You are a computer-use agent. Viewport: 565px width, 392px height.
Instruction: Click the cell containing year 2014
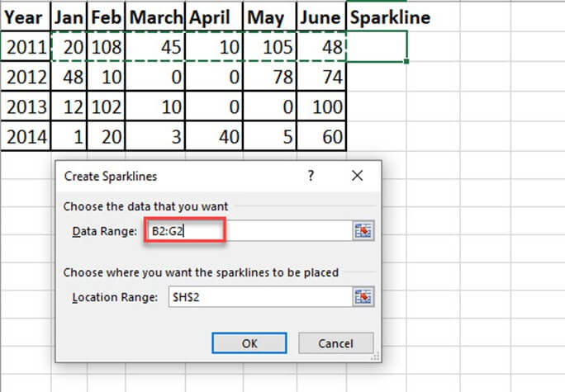pos(24,137)
